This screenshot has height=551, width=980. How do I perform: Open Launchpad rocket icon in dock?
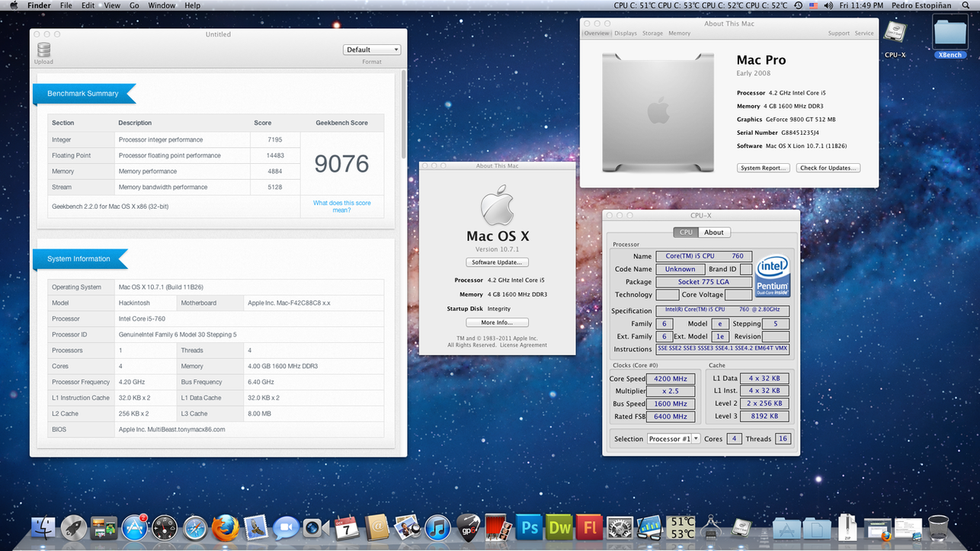click(x=74, y=527)
